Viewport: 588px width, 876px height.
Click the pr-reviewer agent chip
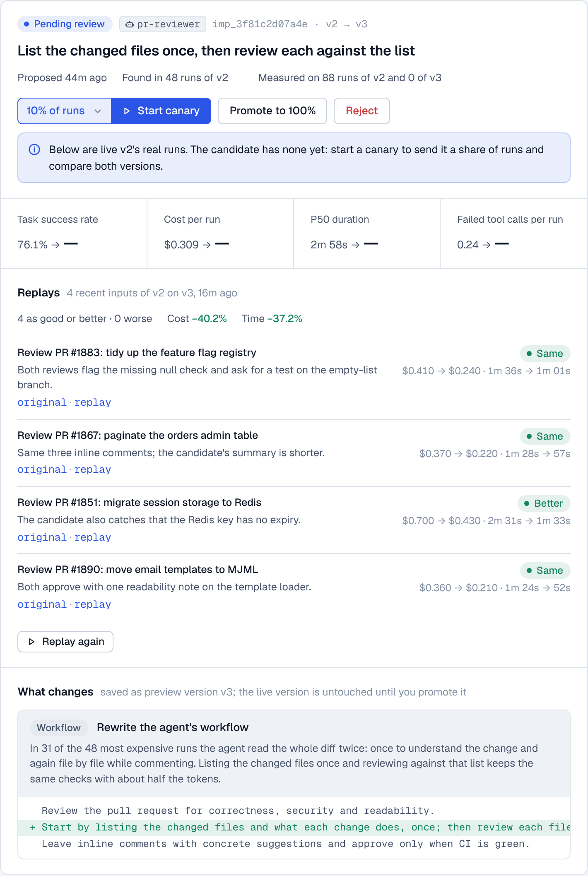(x=163, y=24)
